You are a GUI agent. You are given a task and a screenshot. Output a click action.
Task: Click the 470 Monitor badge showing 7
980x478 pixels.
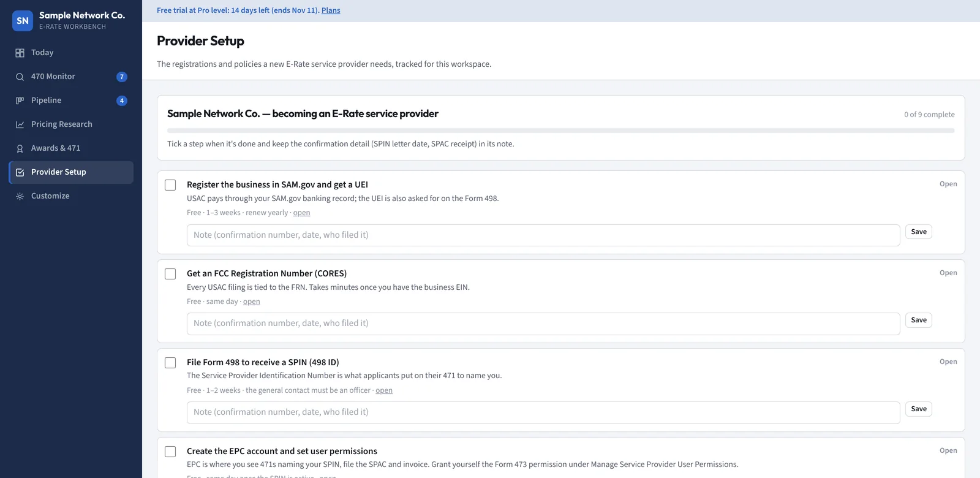pyautogui.click(x=122, y=77)
